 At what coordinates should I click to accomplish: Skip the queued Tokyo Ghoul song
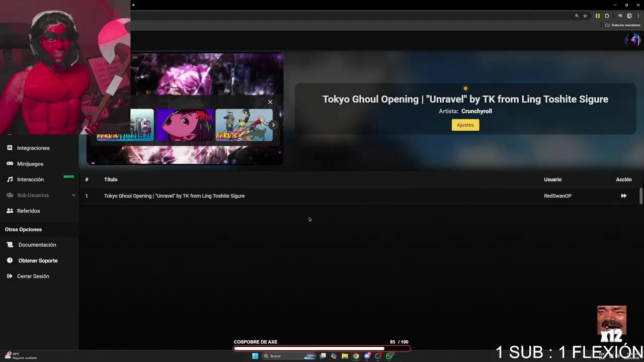tap(624, 196)
